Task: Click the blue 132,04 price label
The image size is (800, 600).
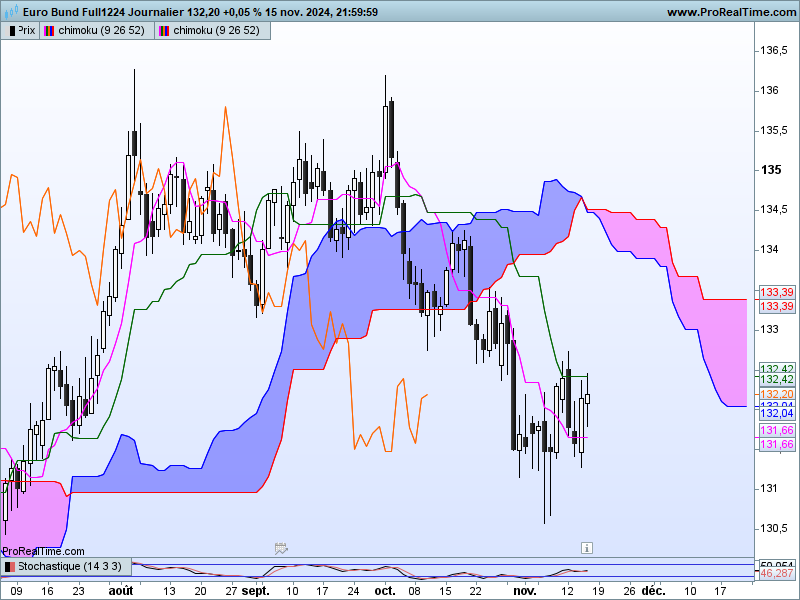Action: point(777,413)
